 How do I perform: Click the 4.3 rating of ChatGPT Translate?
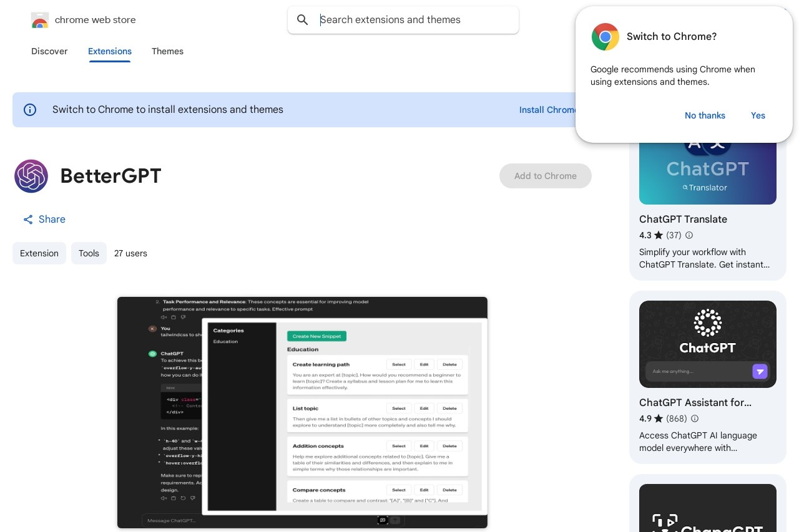point(645,235)
